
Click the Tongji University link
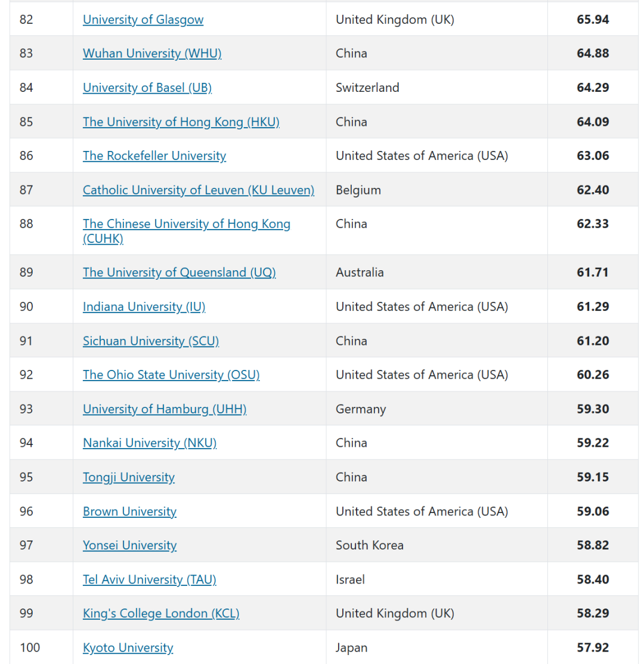pyautogui.click(x=129, y=477)
